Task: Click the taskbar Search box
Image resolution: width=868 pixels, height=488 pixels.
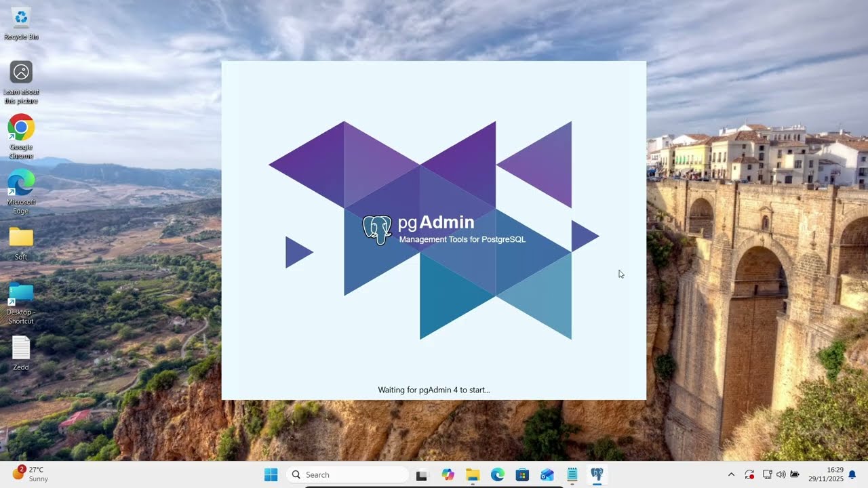Action: 347,474
